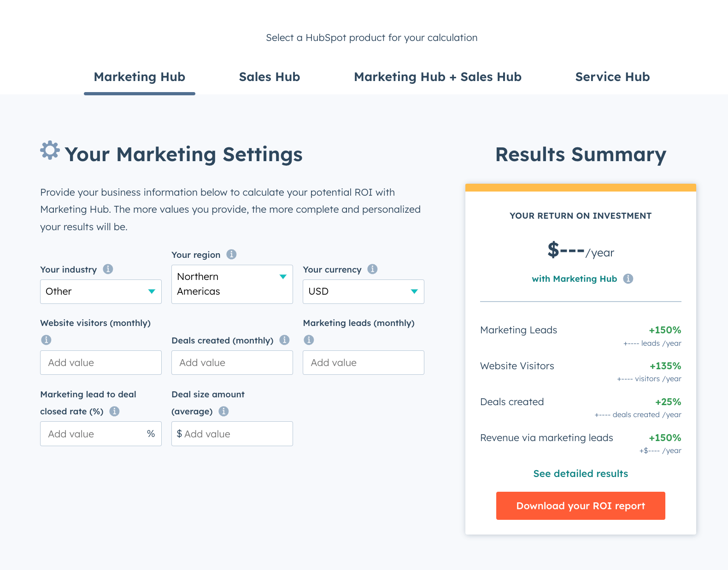
Task: Click info icon next to with Marketing Hub
Action: click(x=628, y=279)
